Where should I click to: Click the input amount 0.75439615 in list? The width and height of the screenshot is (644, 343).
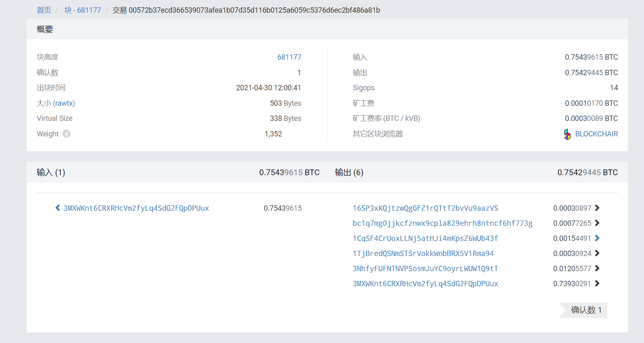283,208
